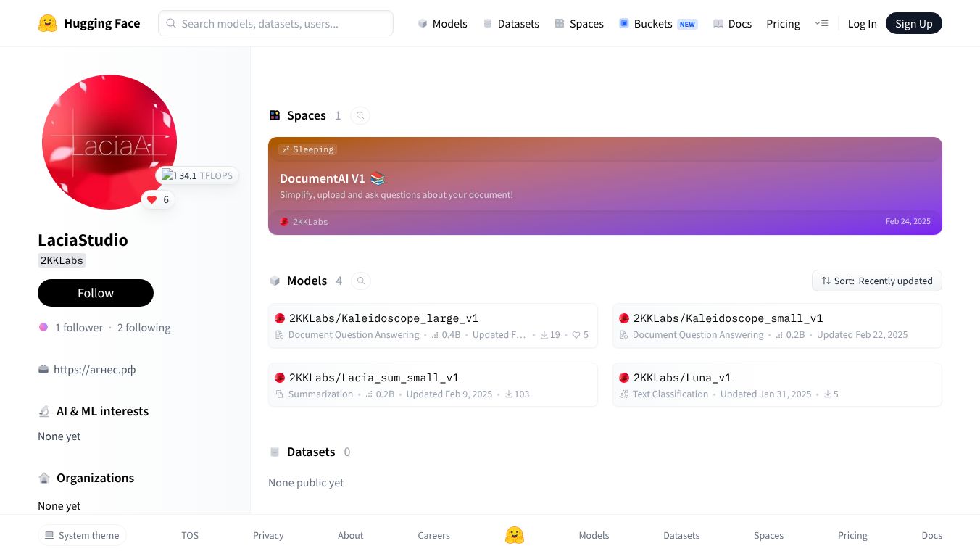
Task: Open the Pricing footer link
Action: [x=852, y=535]
